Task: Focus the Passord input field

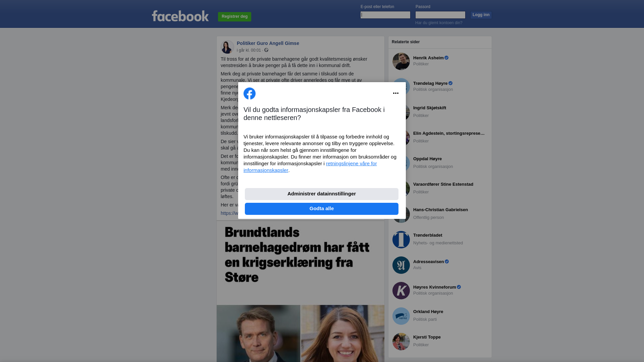Action: (440, 15)
